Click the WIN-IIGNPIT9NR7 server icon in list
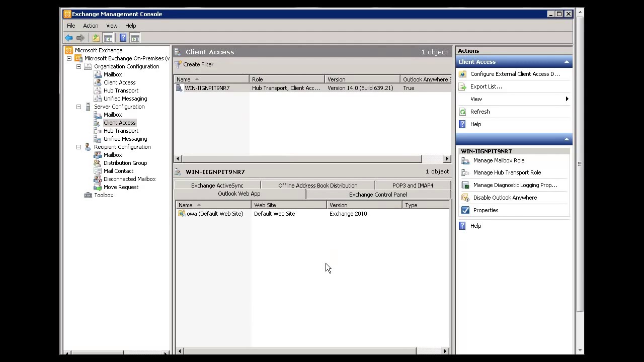The height and width of the screenshot is (362, 644). (179, 88)
